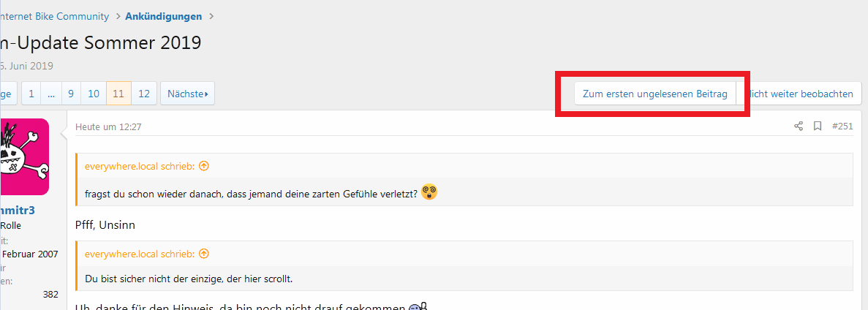
Task: Click the second quote's up-arrow jump icon
Action: tap(204, 254)
